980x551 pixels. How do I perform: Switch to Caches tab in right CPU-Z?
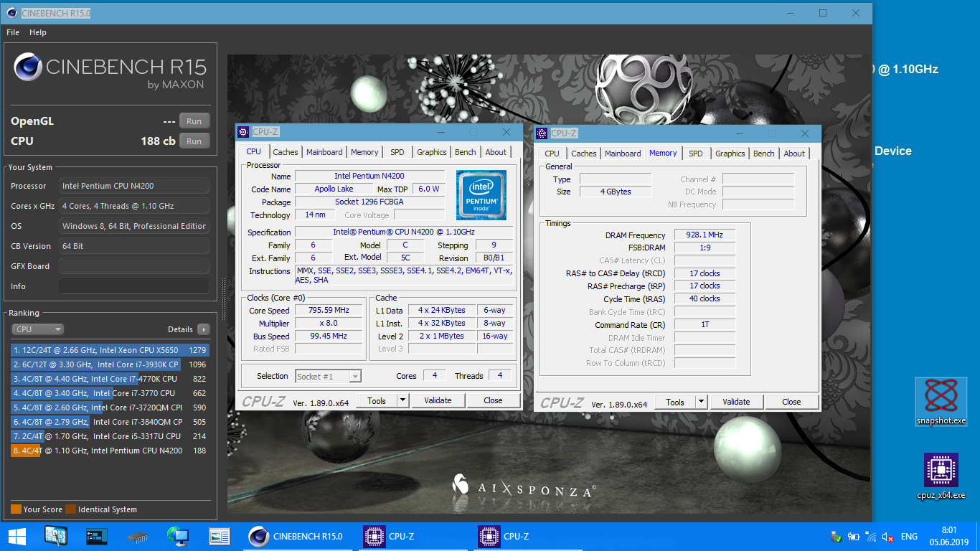click(584, 154)
